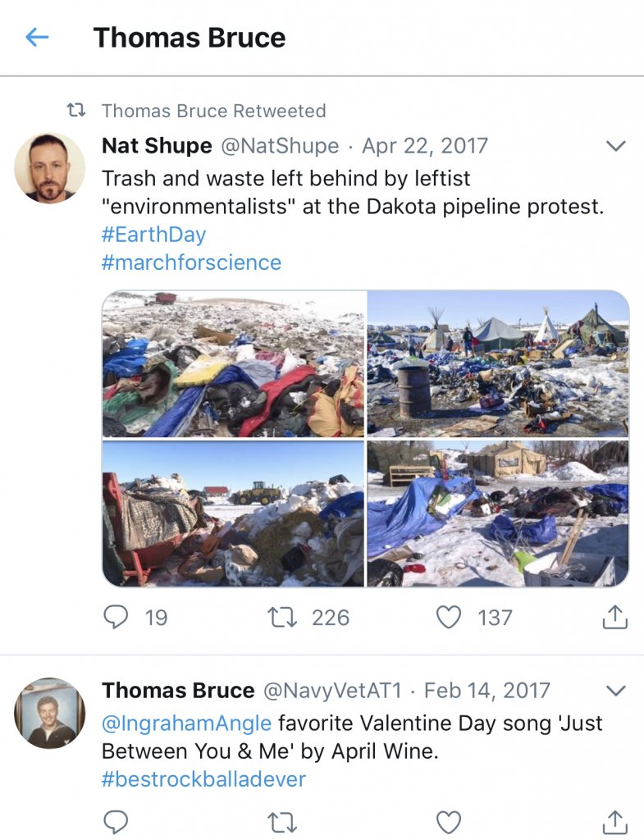
Task: View Thomas Bruce's profile avatar
Action: [x=49, y=712]
